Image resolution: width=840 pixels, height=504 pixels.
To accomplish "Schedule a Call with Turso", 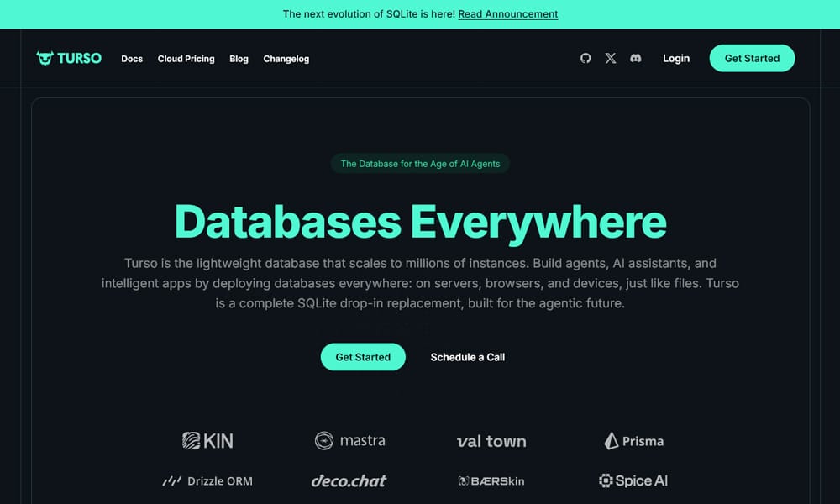I will pyautogui.click(x=467, y=357).
